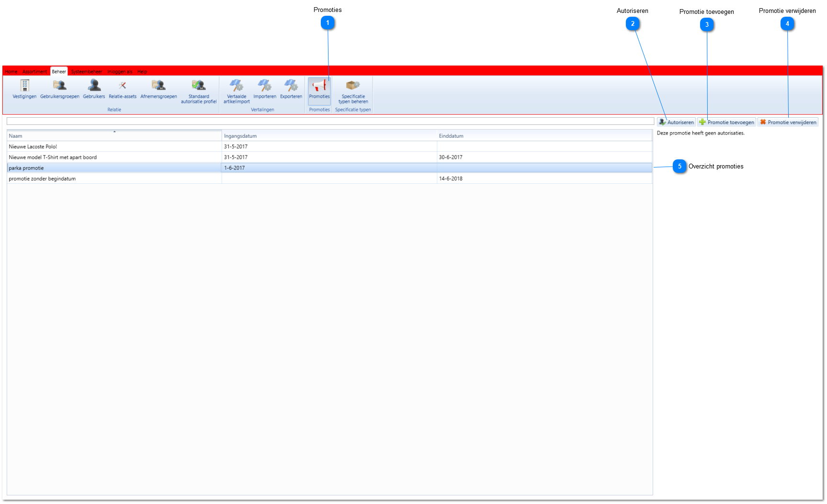Switch to the Home tab

pyautogui.click(x=11, y=72)
